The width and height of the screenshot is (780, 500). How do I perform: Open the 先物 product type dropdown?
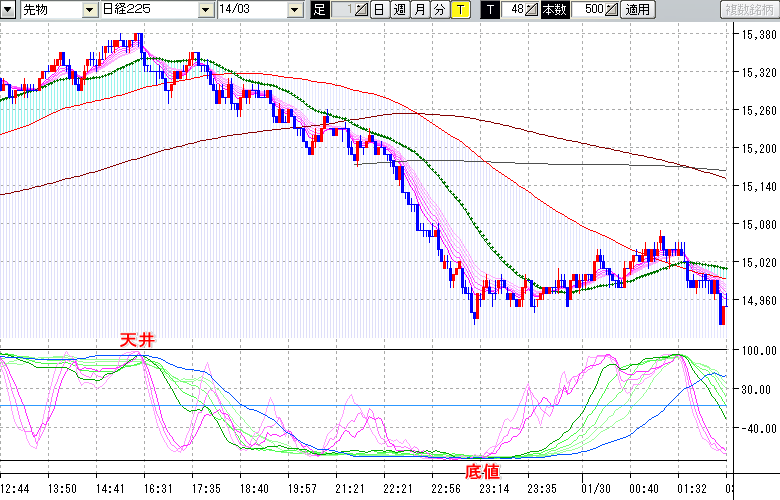click(x=90, y=10)
